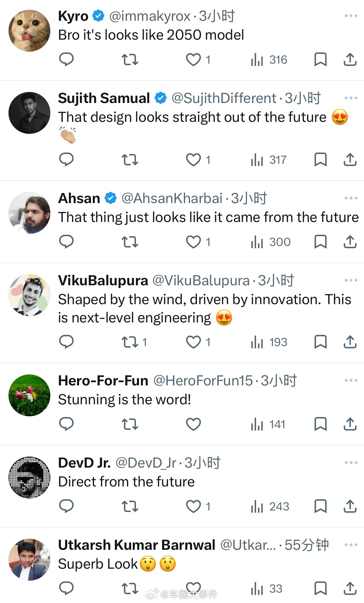The width and height of the screenshot is (364, 603).
Task: Retweet Sujith Samual's tweet
Action: [x=130, y=160]
